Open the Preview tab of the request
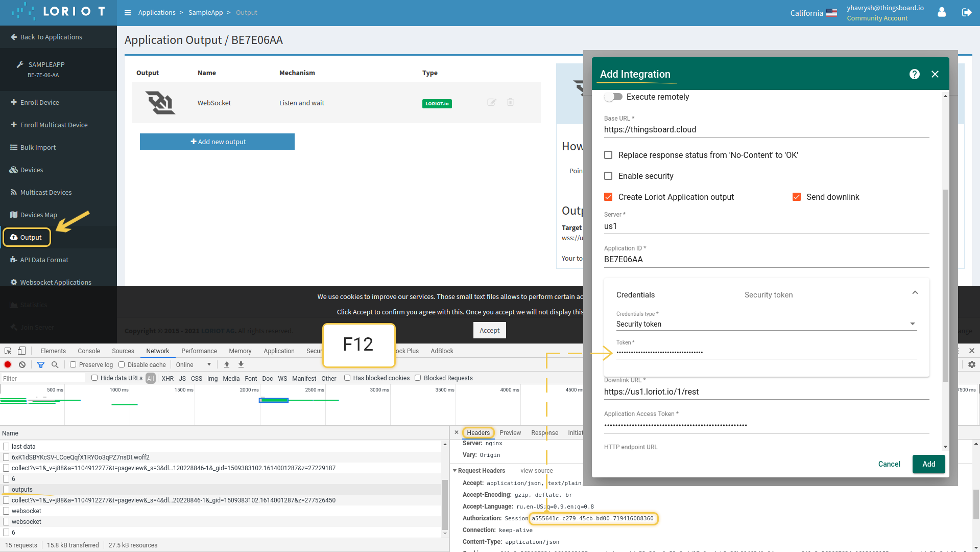This screenshot has height=552, width=980. coord(510,433)
